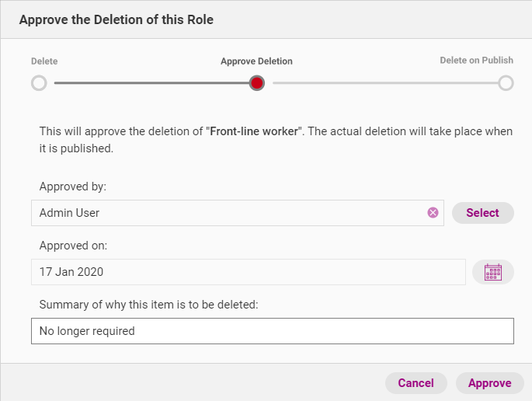This screenshot has width=532, height=401.
Task: Click the red Approve Deletion step marker
Action: click(257, 83)
